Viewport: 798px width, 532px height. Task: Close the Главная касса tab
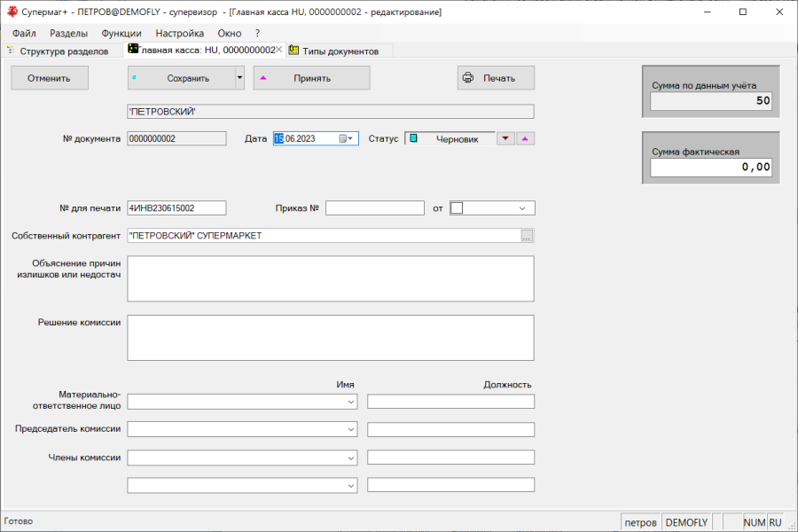pos(279,51)
